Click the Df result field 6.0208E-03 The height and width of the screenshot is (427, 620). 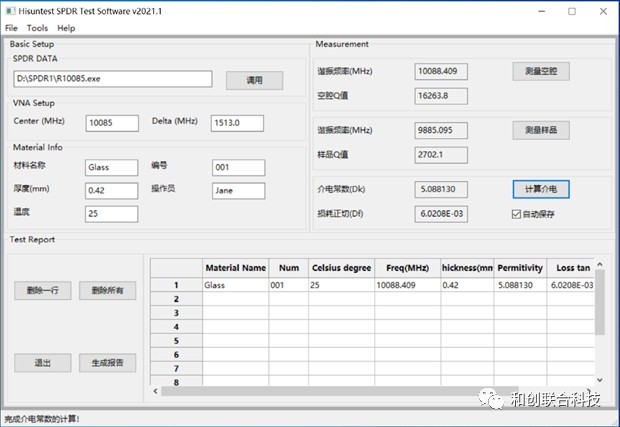pos(441,214)
